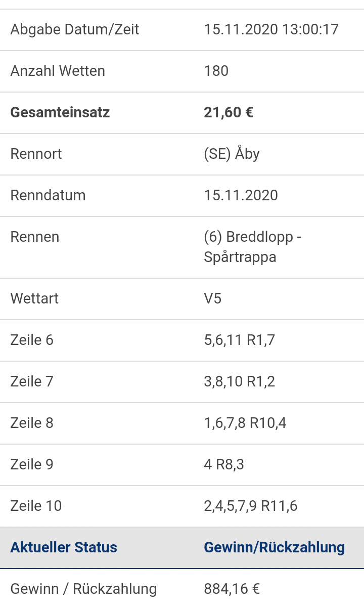Click the Zeile 6 selection 5,6,11 R1,7
The image size is (364, 607).
pos(240,340)
